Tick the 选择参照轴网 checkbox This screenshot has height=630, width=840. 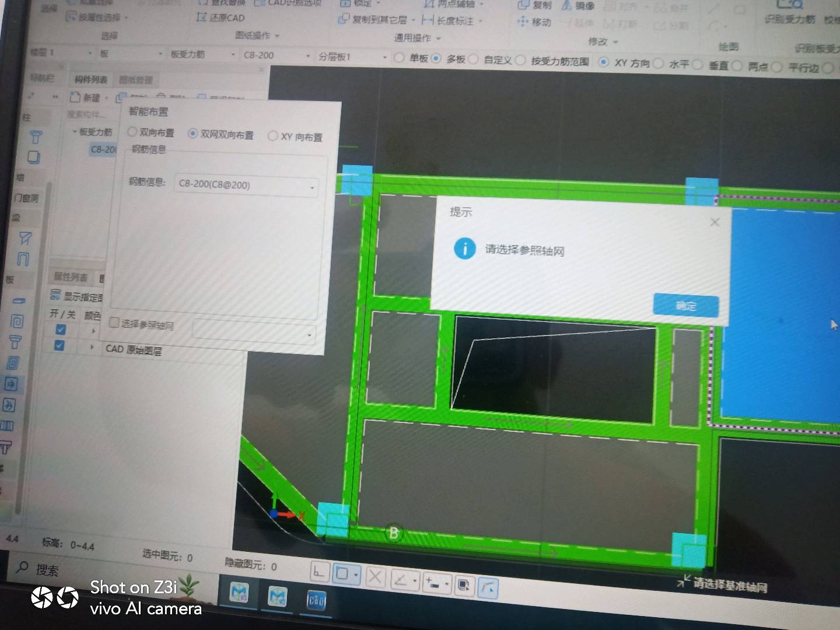click(x=114, y=323)
